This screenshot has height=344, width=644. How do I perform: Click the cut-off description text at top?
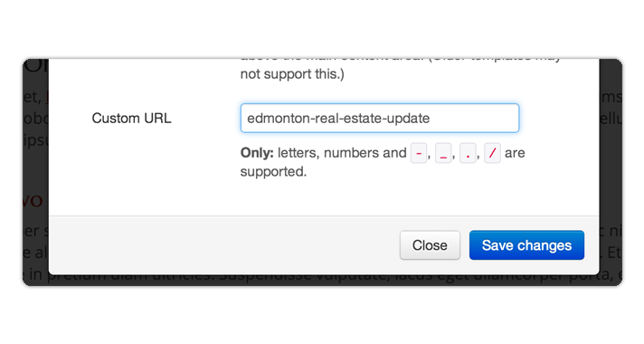click(401, 60)
